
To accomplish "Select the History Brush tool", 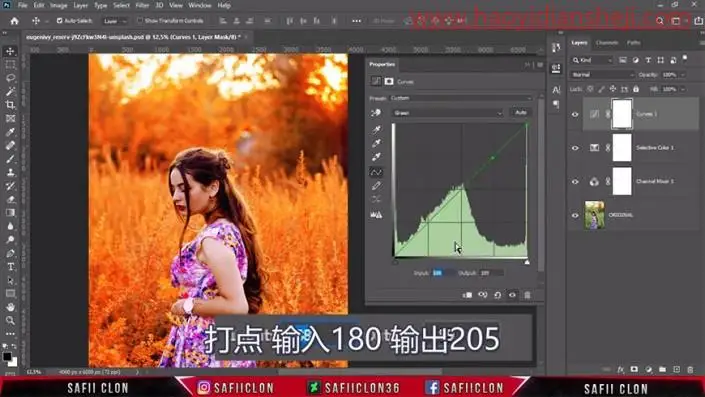I will 10,186.
